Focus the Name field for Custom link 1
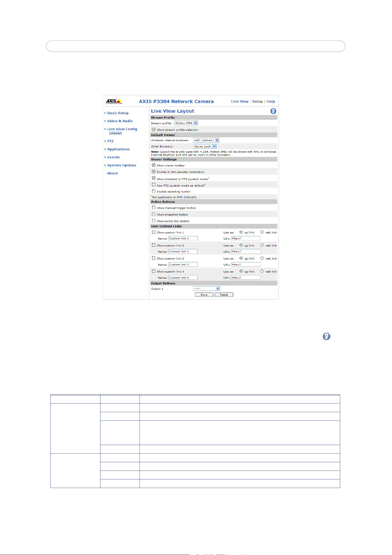 pyautogui.click(x=183, y=238)
